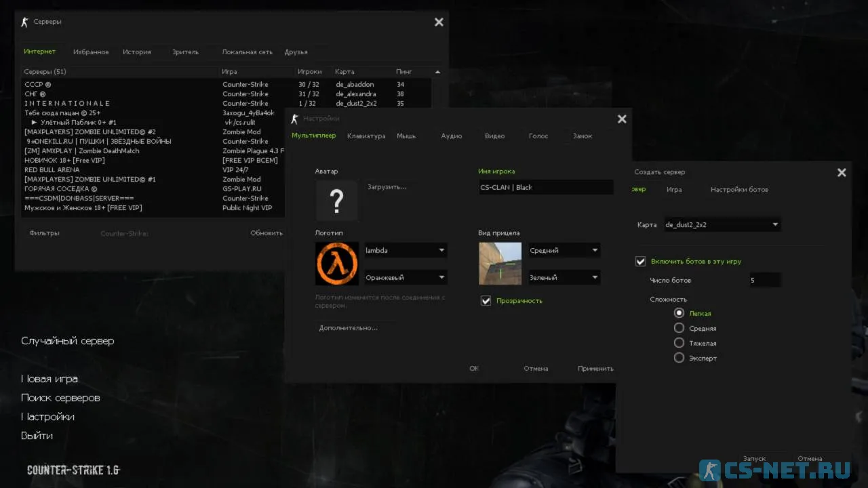Open the Средний crosshair size dropdown
The image size is (868, 488).
click(564, 251)
